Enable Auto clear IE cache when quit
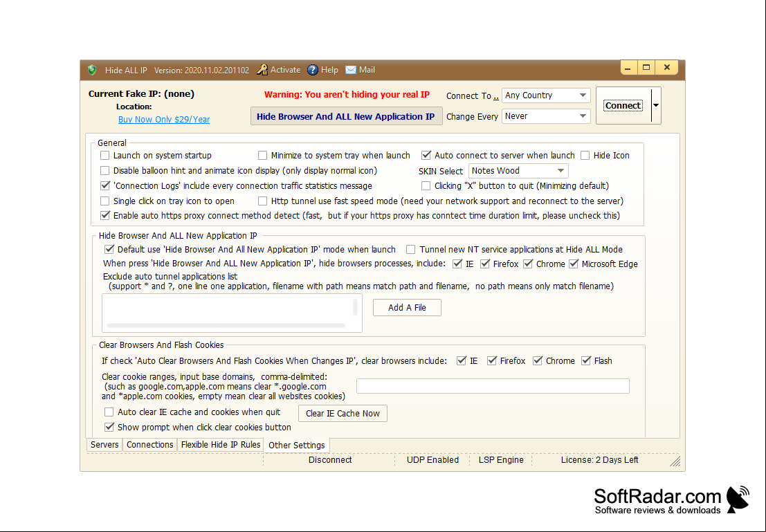 [x=109, y=412]
